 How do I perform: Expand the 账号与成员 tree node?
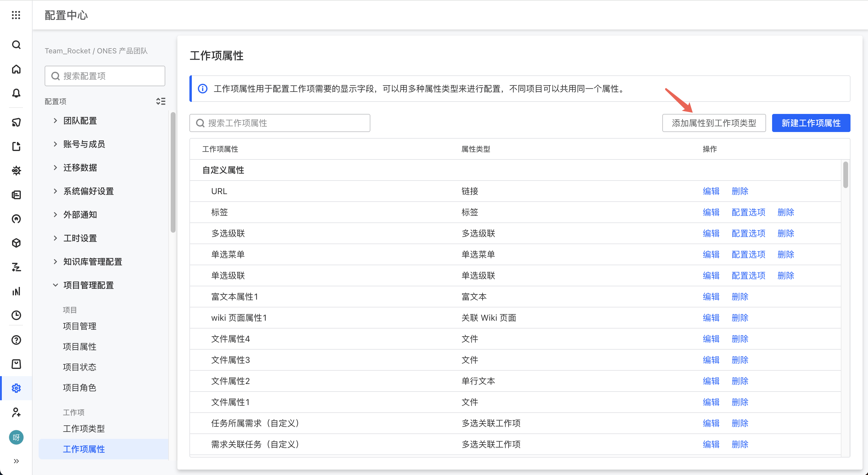click(55, 144)
